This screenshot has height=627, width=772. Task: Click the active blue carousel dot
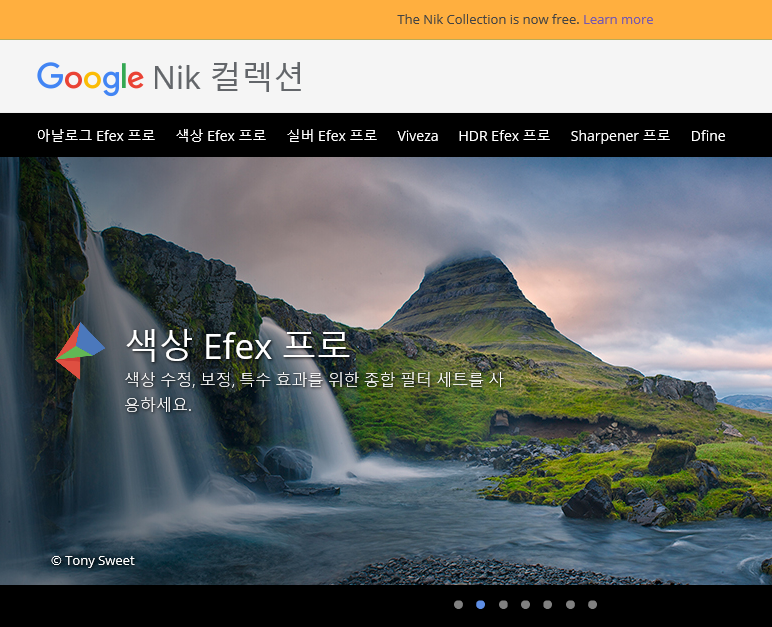481,605
